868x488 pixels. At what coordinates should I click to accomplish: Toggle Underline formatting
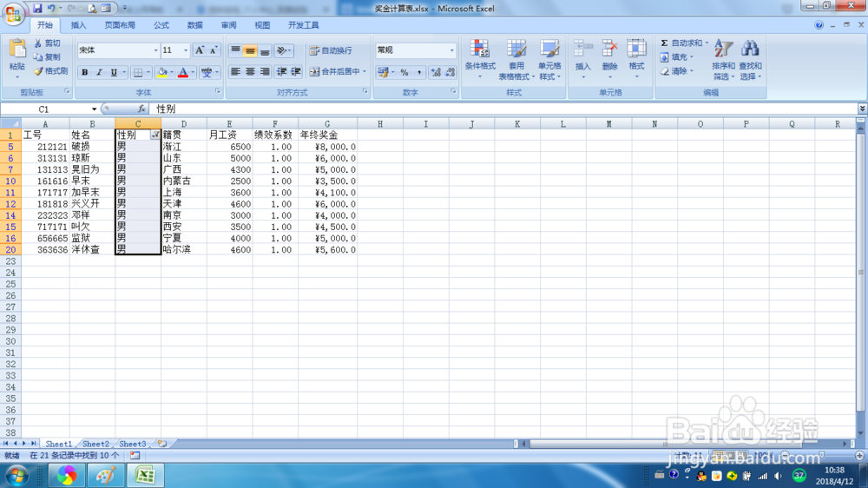click(114, 72)
